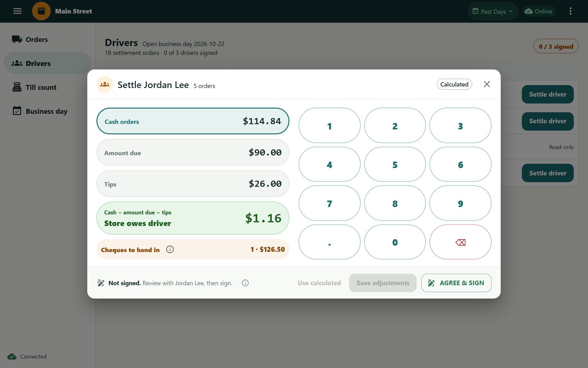The width and height of the screenshot is (588, 368).
Task: Tap keypad digit 2
Action: coord(395,125)
